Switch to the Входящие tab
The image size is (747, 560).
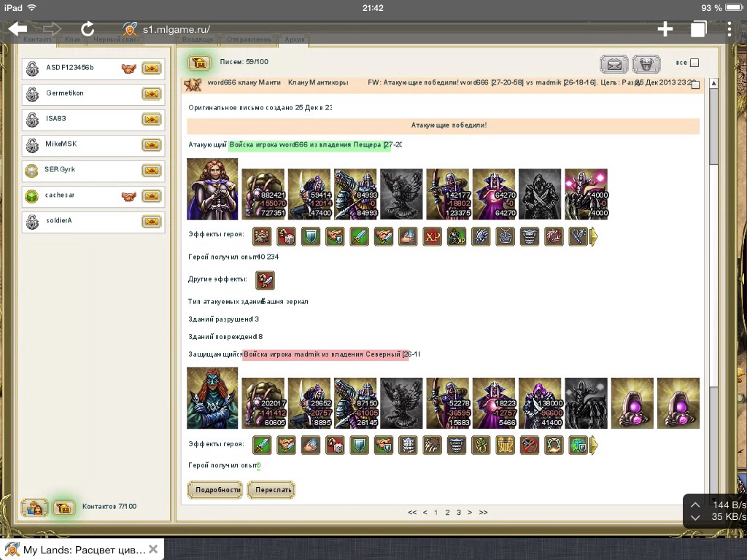click(x=198, y=39)
